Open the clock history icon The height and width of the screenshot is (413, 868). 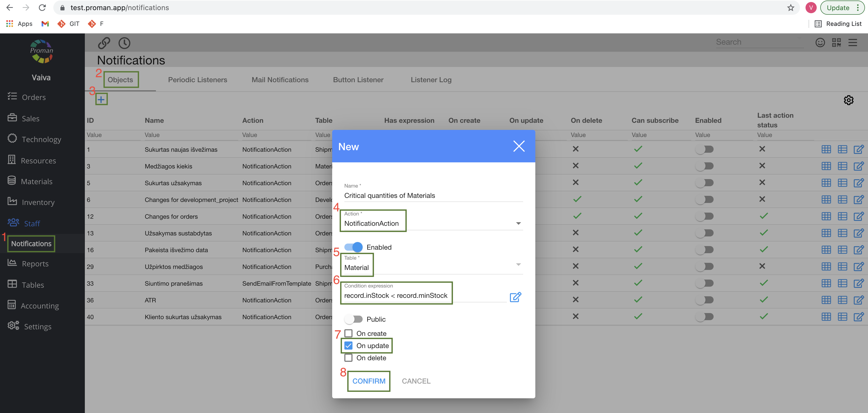pos(124,43)
